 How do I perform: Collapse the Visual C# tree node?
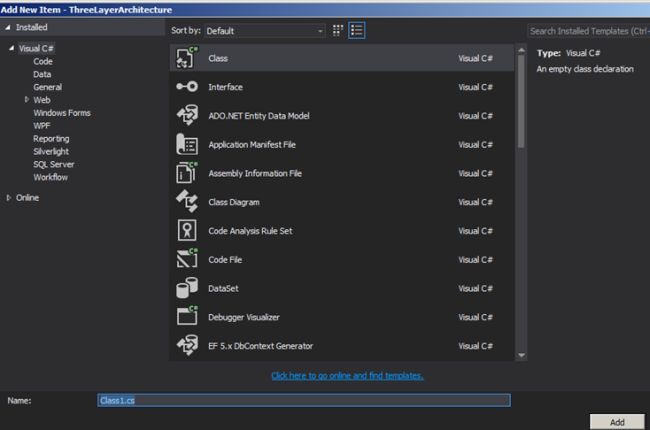pos(12,48)
